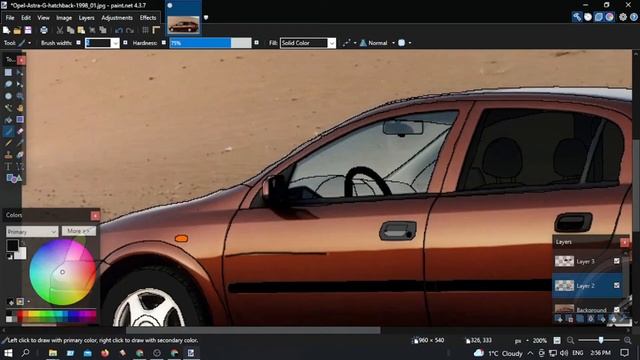Select the Zoom tool in Tools panel

click(20, 96)
